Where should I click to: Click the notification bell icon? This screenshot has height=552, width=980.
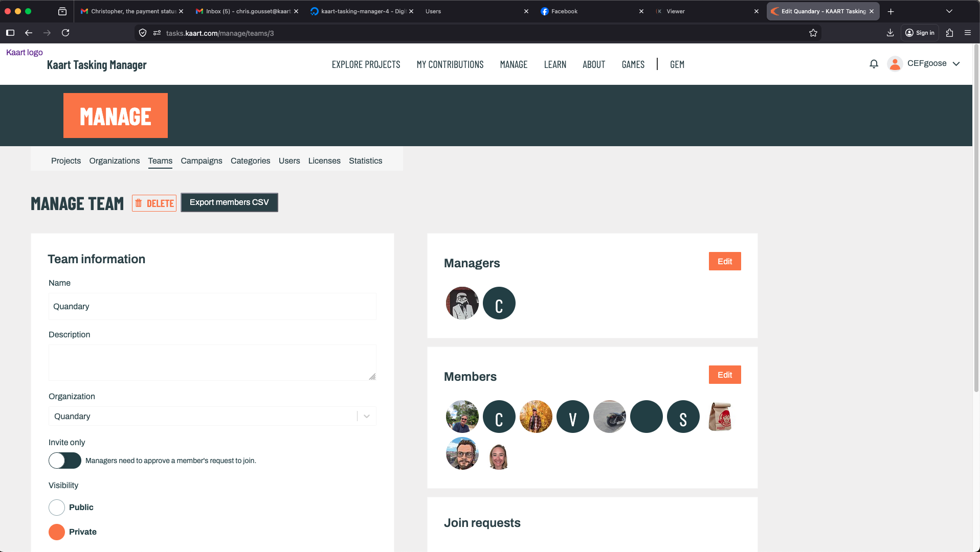(874, 63)
